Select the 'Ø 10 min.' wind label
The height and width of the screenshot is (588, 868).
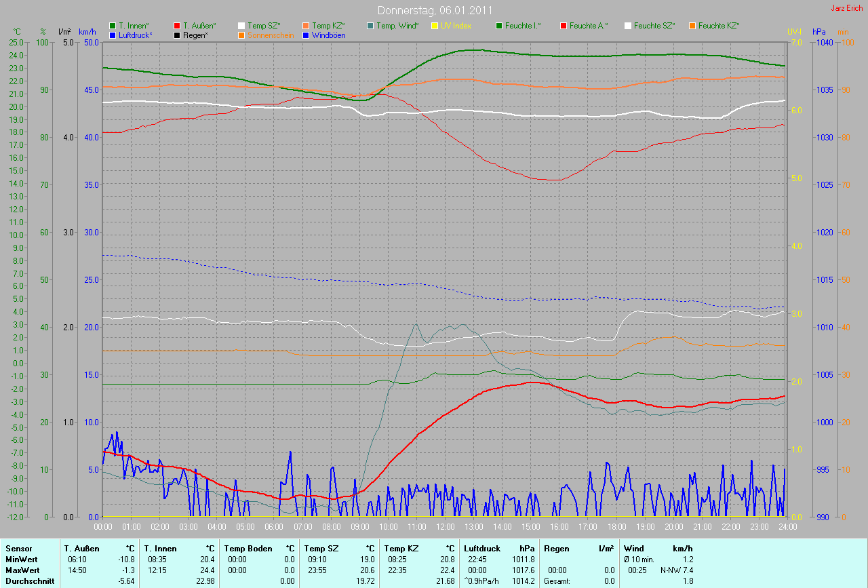pos(639,560)
